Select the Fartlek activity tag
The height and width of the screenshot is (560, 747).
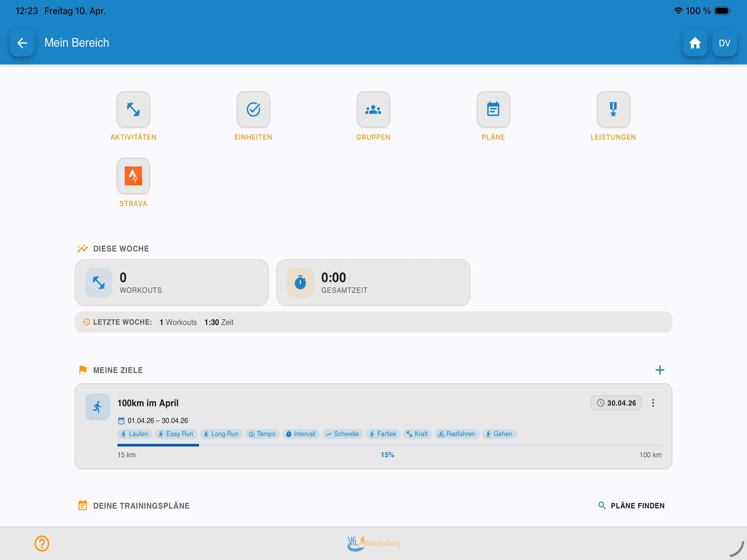point(383,434)
